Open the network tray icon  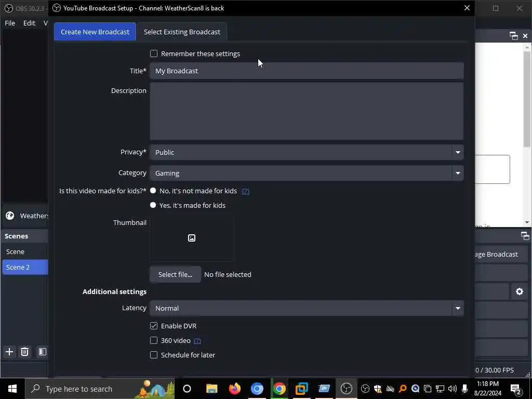(x=440, y=389)
